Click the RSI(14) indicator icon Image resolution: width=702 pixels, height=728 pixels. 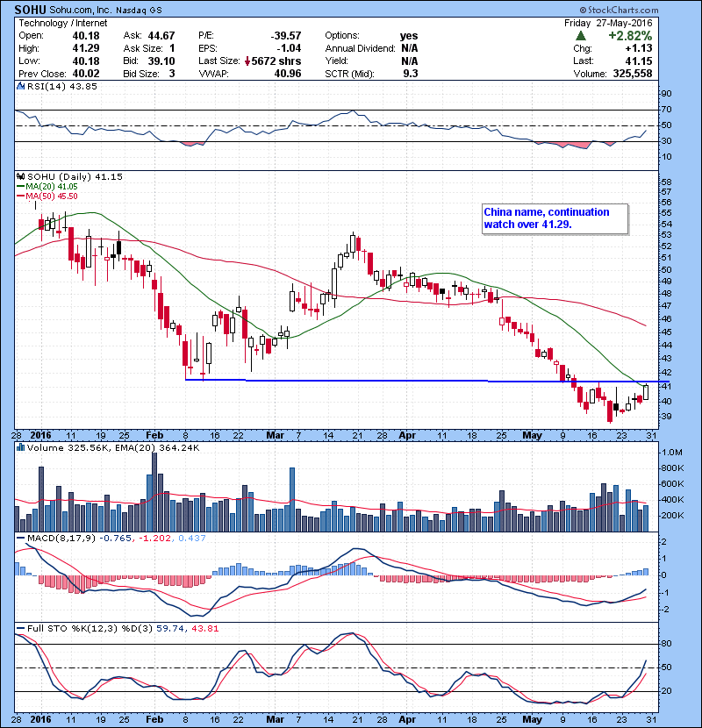[20, 86]
